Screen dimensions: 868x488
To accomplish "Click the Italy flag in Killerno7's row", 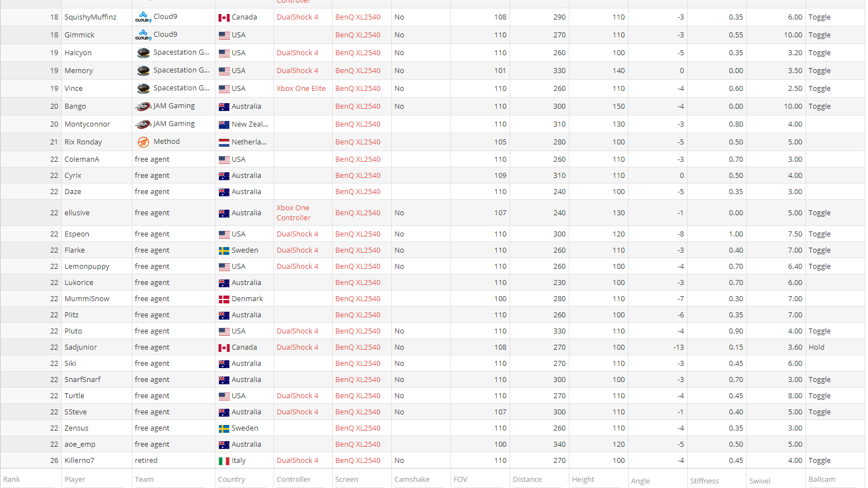I will (x=224, y=461).
